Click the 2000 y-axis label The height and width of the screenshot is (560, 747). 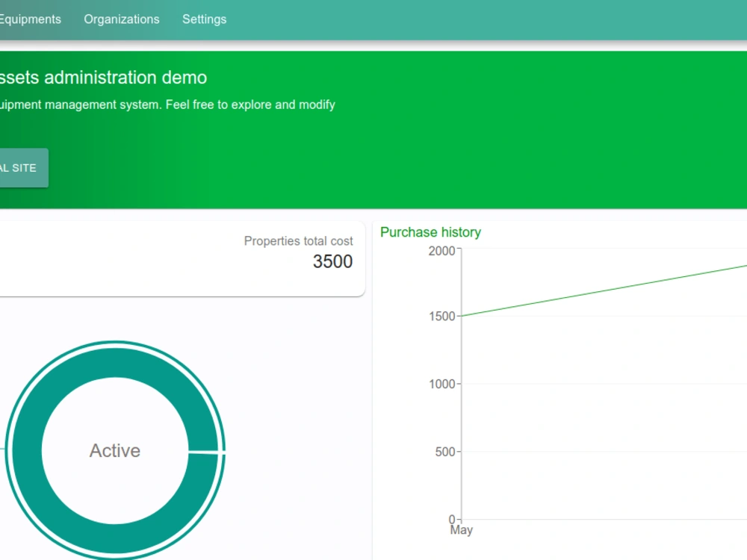click(x=441, y=251)
